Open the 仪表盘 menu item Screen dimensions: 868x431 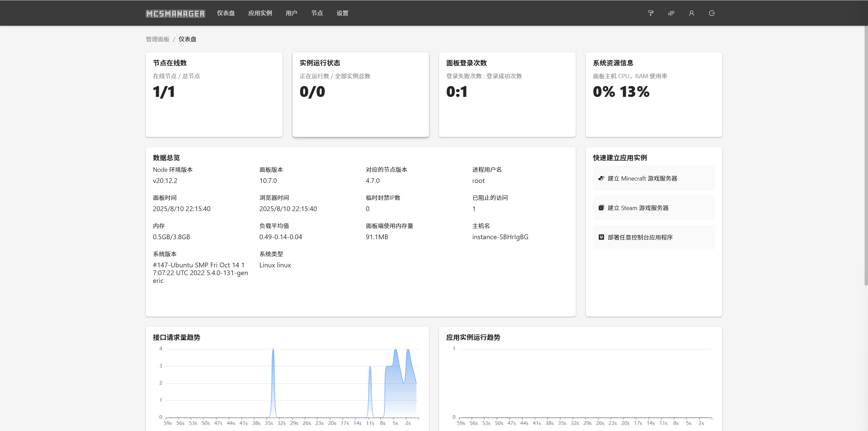(x=226, y=13)
